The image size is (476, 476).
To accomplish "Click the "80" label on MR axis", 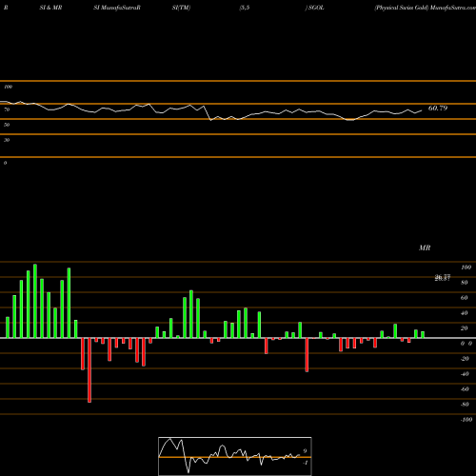I will [x=465, y=283].
